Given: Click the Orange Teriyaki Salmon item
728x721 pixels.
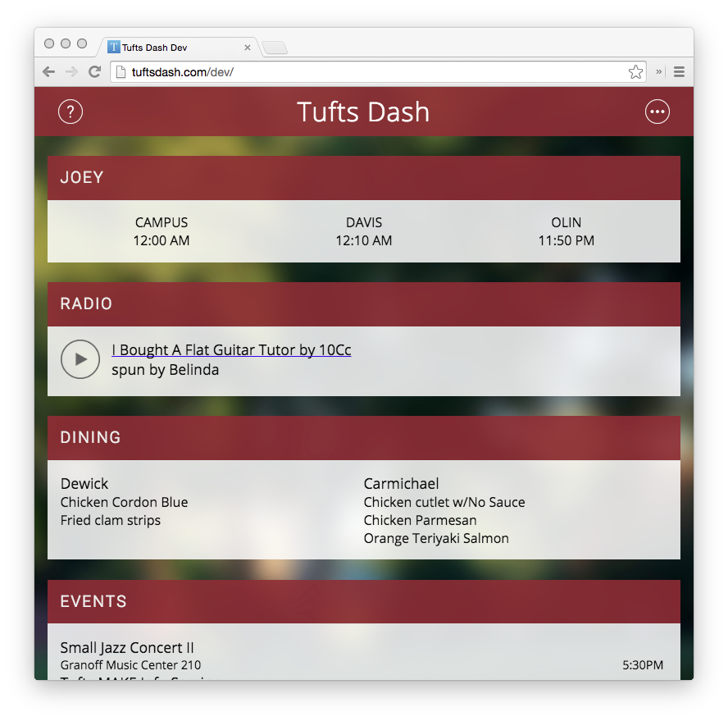Looking at the screenshot, I should [x=436, y=538].
